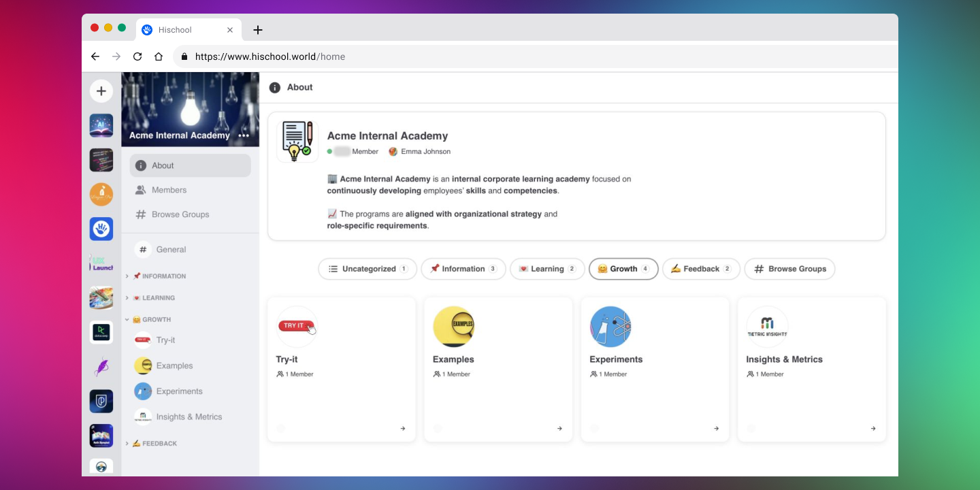
Task: Select the Learning filter tab
Action: (x=547, y=269)
